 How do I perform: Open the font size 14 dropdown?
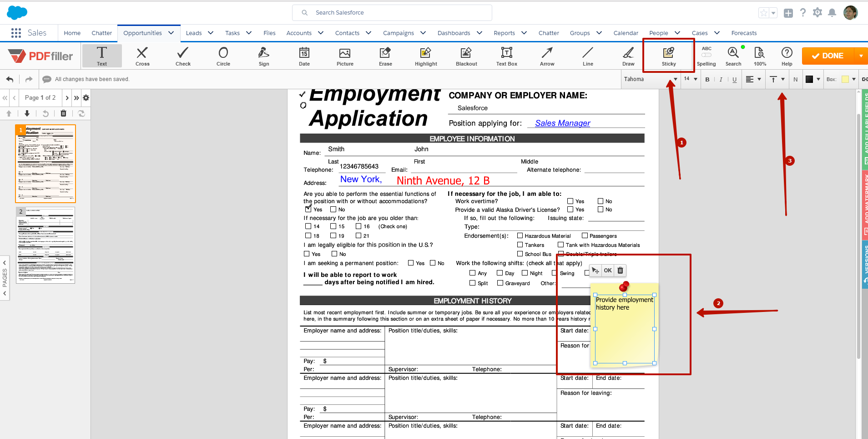click(x=691, y=79)
